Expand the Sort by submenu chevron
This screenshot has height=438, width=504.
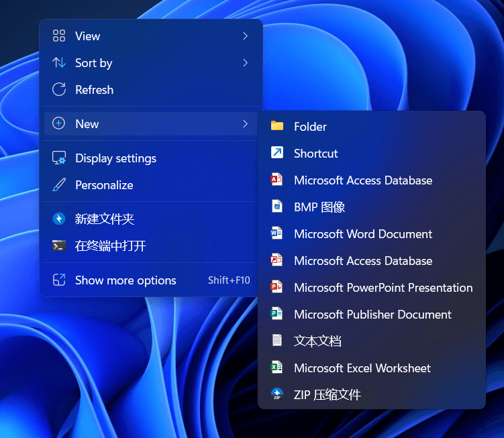[x=245, y=62]
